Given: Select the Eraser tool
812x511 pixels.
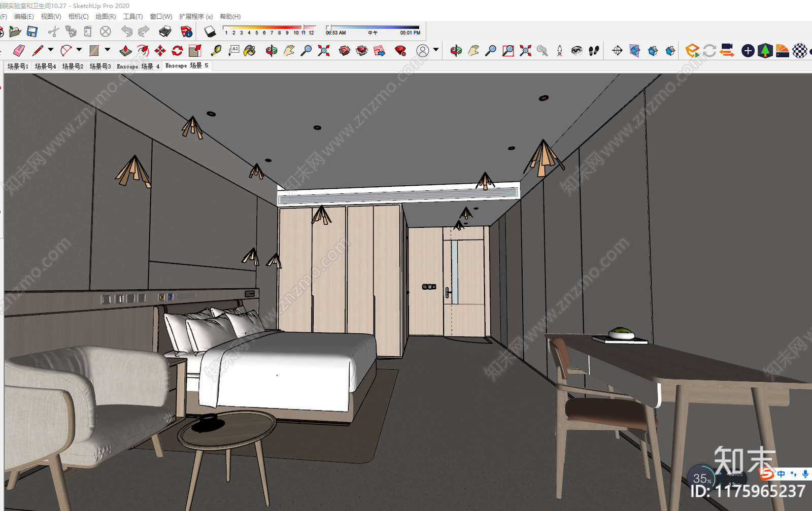Looking at the screenshot, I should (19, 50).
